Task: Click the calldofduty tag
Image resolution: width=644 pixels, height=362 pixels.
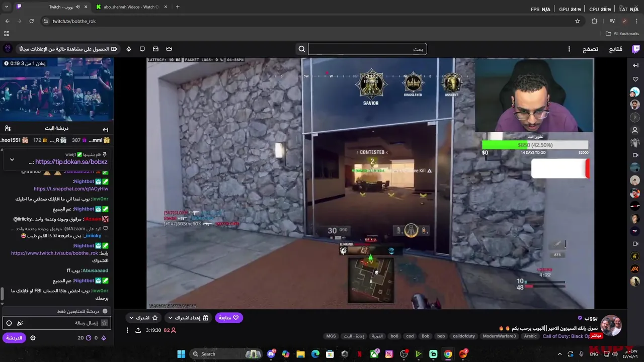Action: pyautogui.click(x=464, y=336)
